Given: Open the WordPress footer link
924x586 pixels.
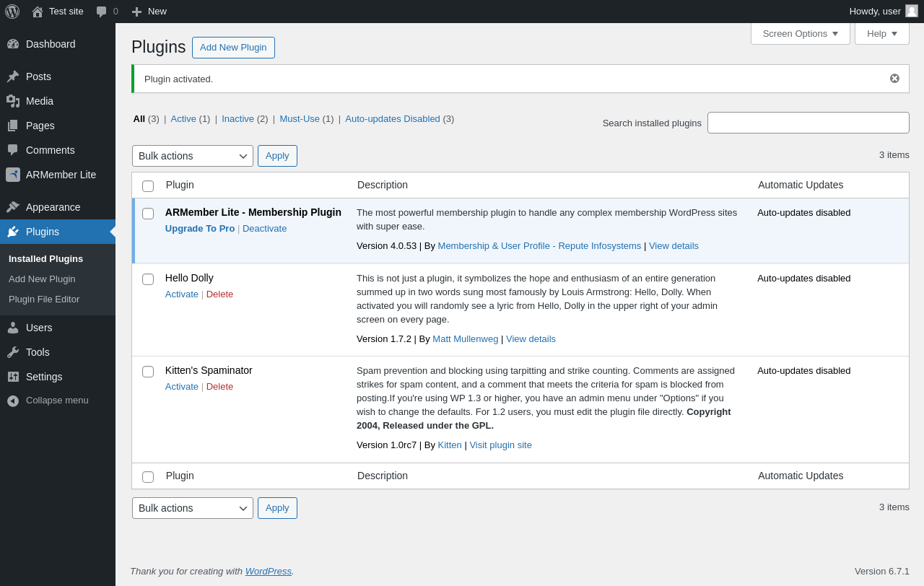Looking at the screenshot, I should 269,571.
